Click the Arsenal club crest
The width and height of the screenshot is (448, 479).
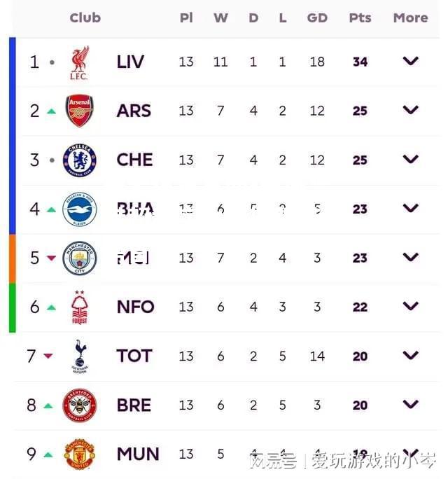(79, 111)
